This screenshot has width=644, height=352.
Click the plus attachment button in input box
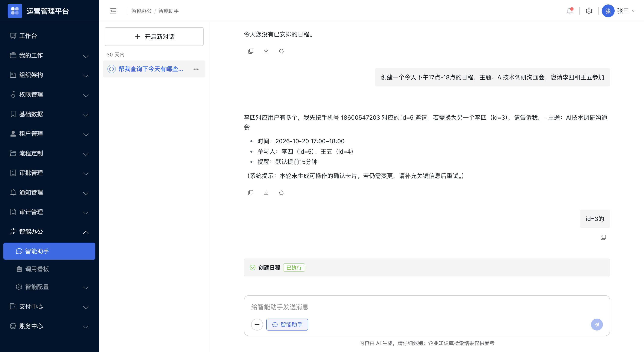257,324
